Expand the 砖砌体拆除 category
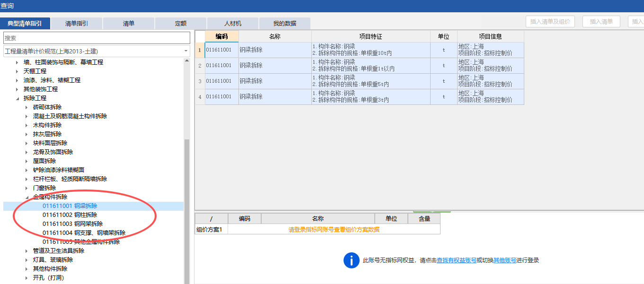This screenshot has height=284, width=644. pos(27,107)
